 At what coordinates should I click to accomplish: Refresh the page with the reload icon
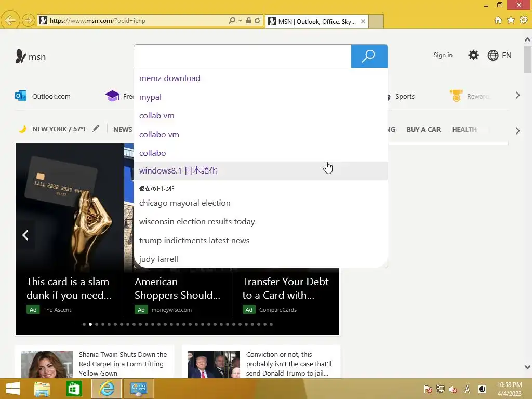[x=257, y=20]
